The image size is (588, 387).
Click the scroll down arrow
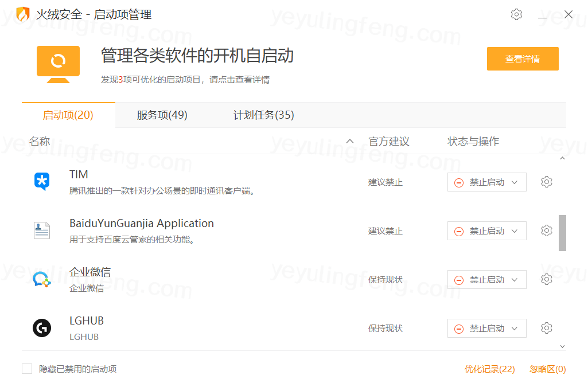pos(563,346)
